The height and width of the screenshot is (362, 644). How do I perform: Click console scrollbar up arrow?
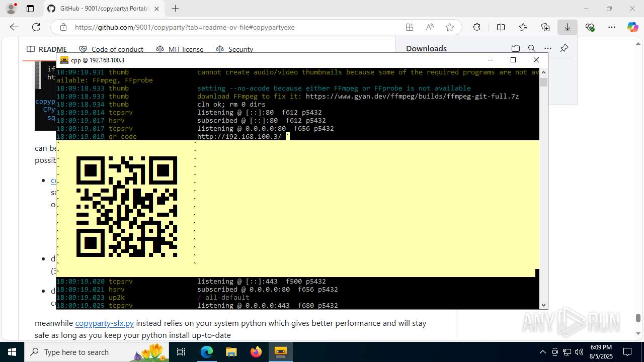pos(543,72)
